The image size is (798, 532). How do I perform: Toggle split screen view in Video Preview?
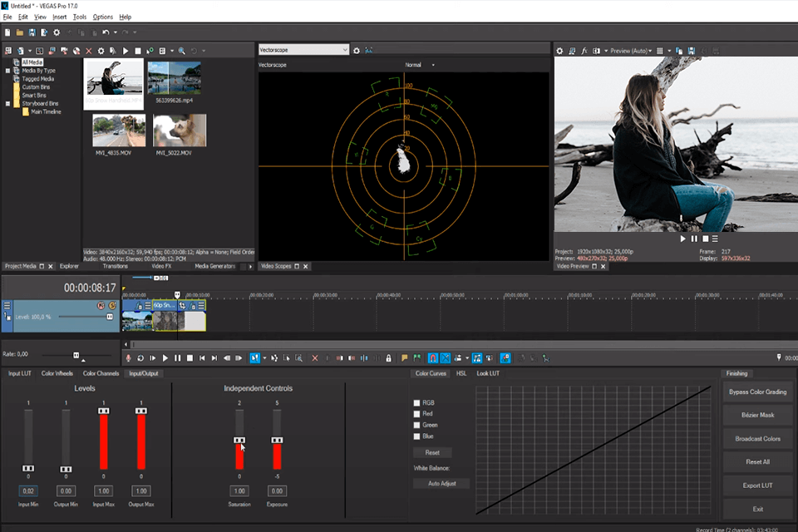point(596,51)
